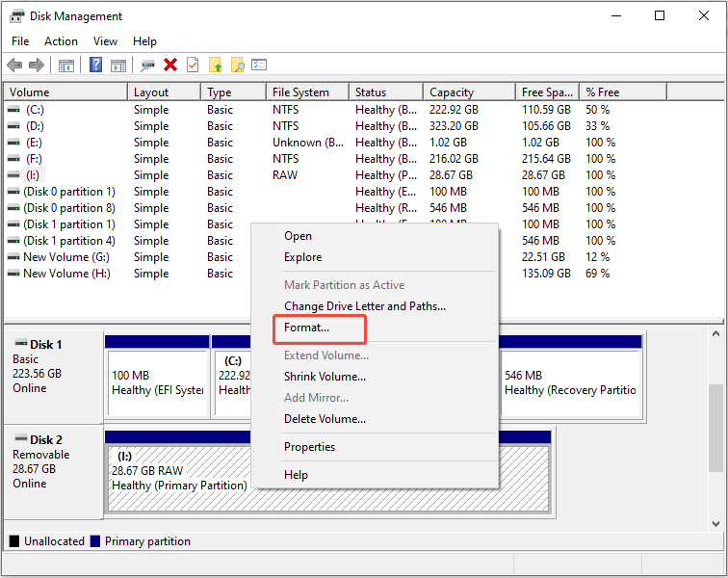Sort list by File System column header
The height and width of the screenshot is (578, 728).
click(300, 92)
